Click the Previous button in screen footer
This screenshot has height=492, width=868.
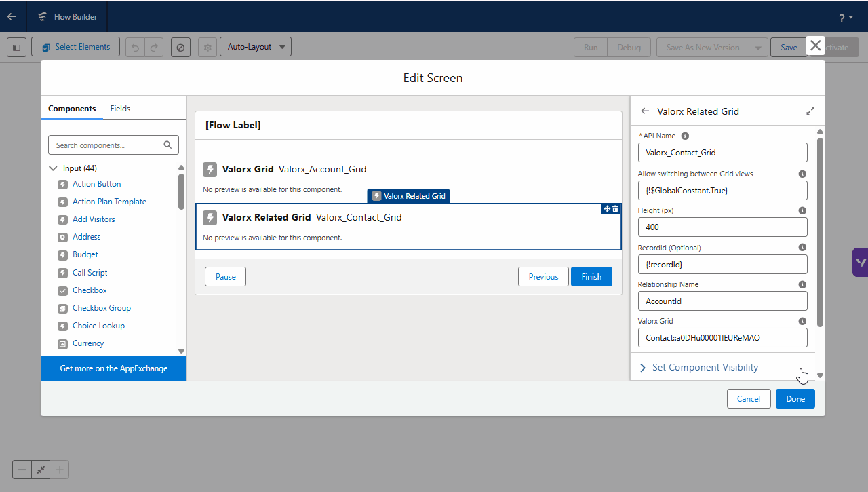[543, 276]
